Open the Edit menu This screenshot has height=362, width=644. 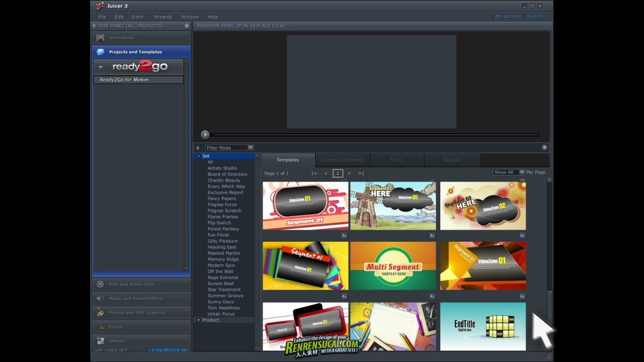[x=119, y=17]
